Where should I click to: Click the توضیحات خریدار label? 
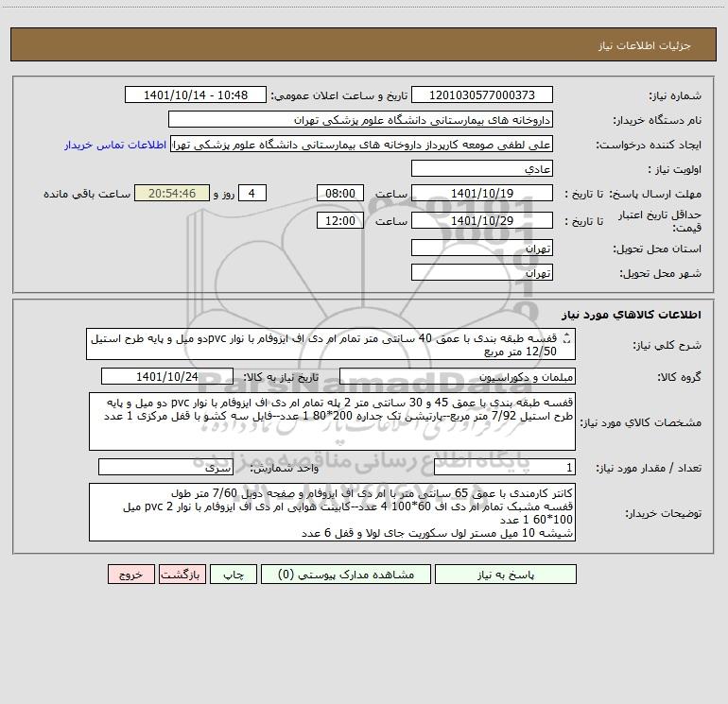point(664,513)
